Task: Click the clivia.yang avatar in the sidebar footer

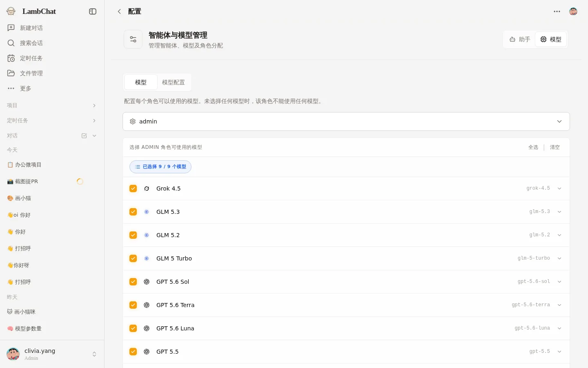Action: [x=13, y=354]
